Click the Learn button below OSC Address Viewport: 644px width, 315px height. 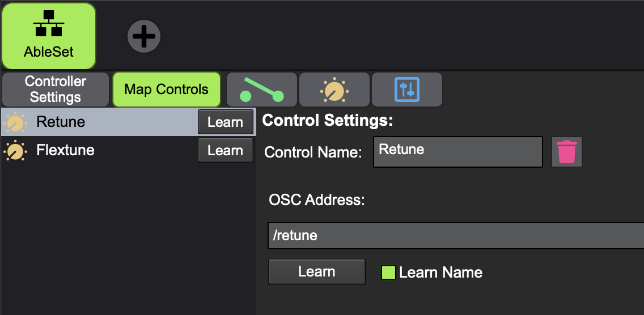click(x=316, y=272)
